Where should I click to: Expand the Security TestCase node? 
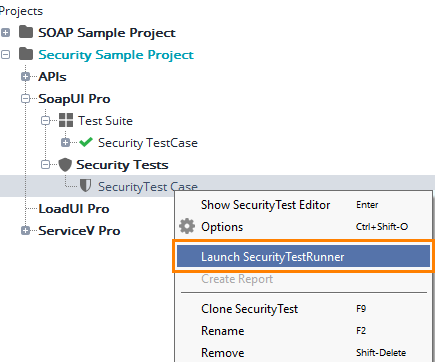pos(65,143)
